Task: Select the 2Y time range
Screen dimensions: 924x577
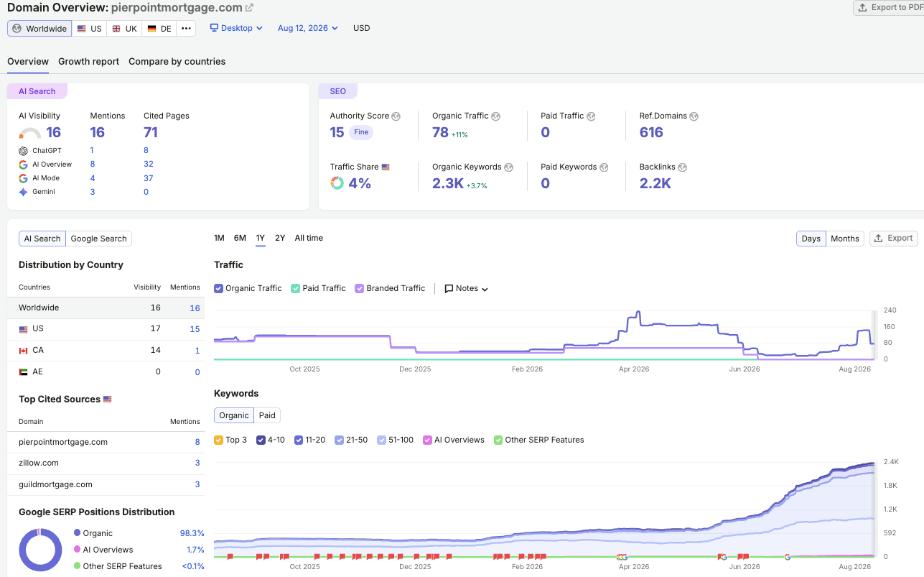Action: [x=280, y=239]
